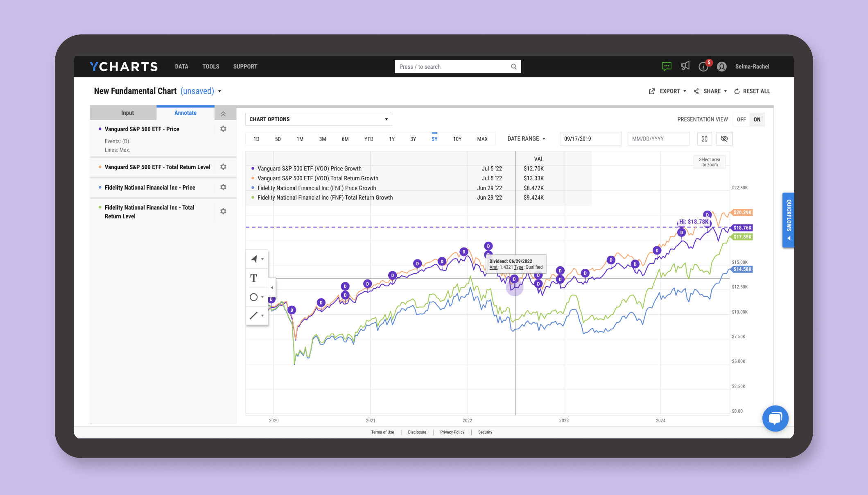Click the fullscreen expand chart icon
Screen dimensions: 868x495
pos(704,139)
